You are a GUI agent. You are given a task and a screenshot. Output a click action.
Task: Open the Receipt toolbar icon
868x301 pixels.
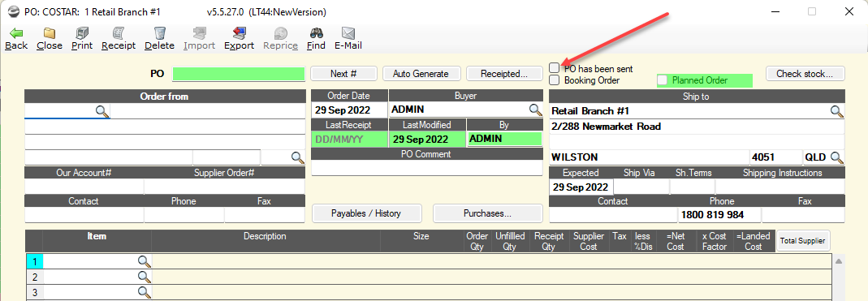tap(119, 33)
